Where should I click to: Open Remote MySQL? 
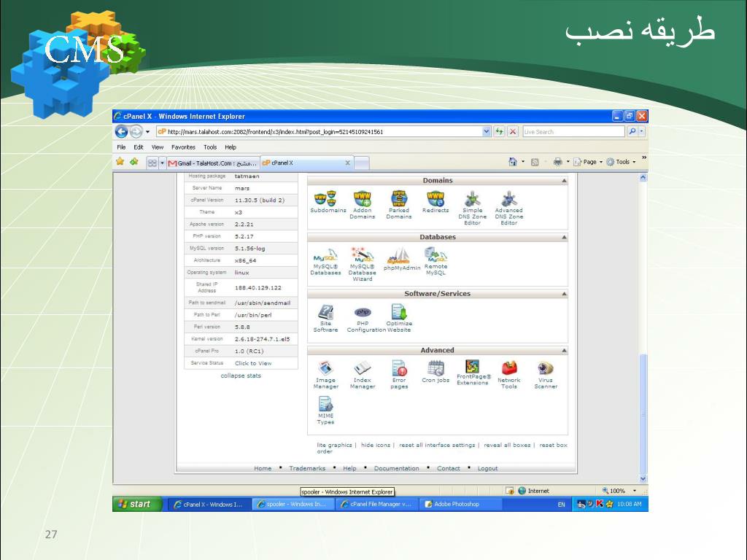[x=436, y=262]
